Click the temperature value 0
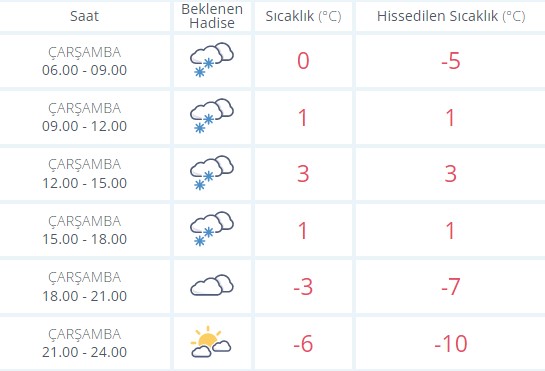This screenshot has height=371, width=545. 303,61
